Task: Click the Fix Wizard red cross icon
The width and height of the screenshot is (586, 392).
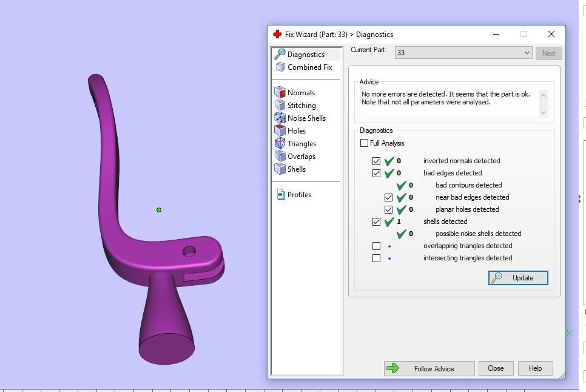Action: click(x=277, y=35)
